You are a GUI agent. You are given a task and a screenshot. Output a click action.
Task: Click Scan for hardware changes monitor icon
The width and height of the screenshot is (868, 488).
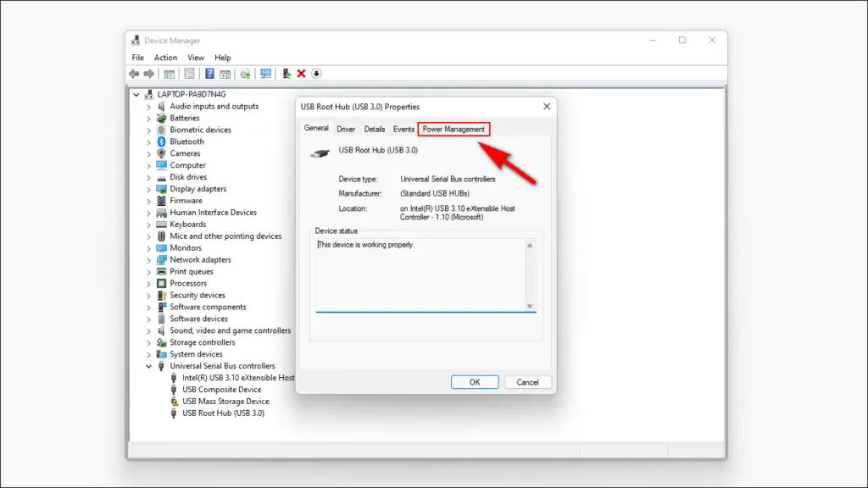coord(265,74)
